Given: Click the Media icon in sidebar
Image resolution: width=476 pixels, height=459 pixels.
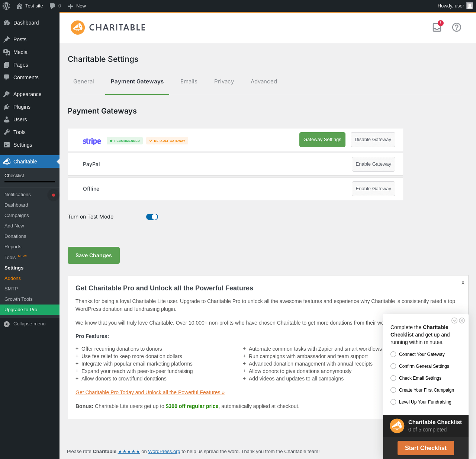Looking at the screenshot, I should point(7,52).
